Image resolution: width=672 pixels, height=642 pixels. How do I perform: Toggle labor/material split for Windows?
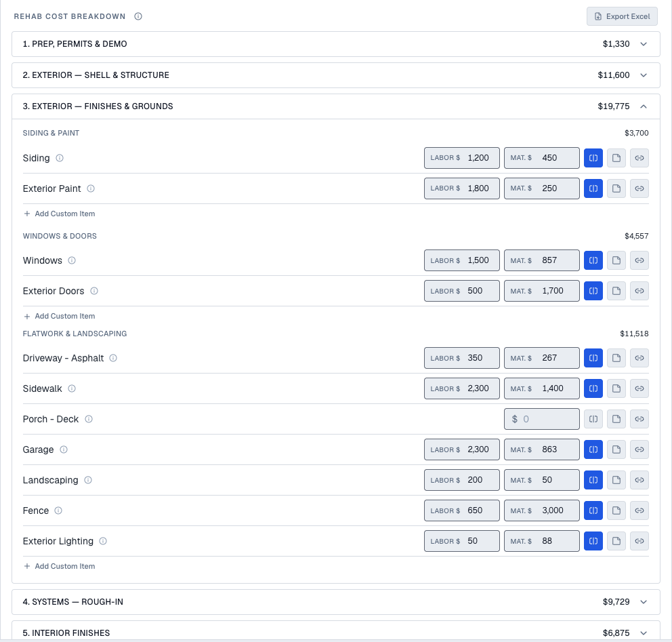pyautogui.click(x=593, y=260)
